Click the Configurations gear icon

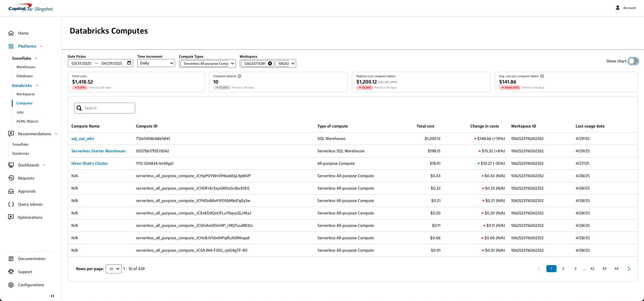coord(11,285)
